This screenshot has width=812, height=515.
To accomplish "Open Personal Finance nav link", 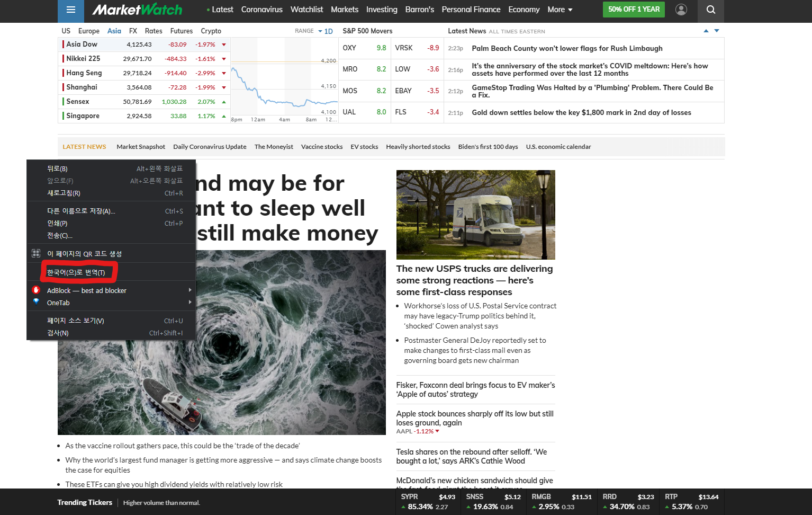I will coord(471,10).
